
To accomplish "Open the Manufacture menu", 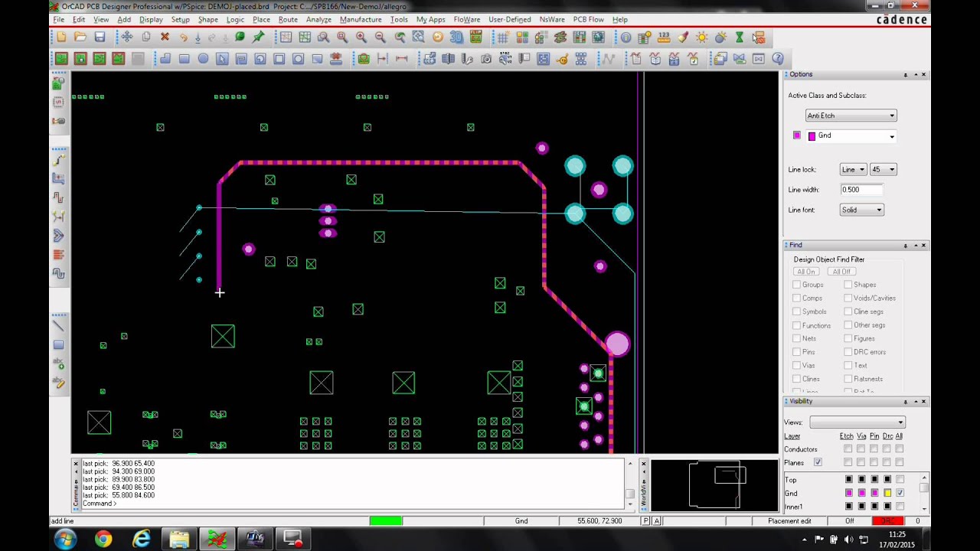I will (361, 19).
